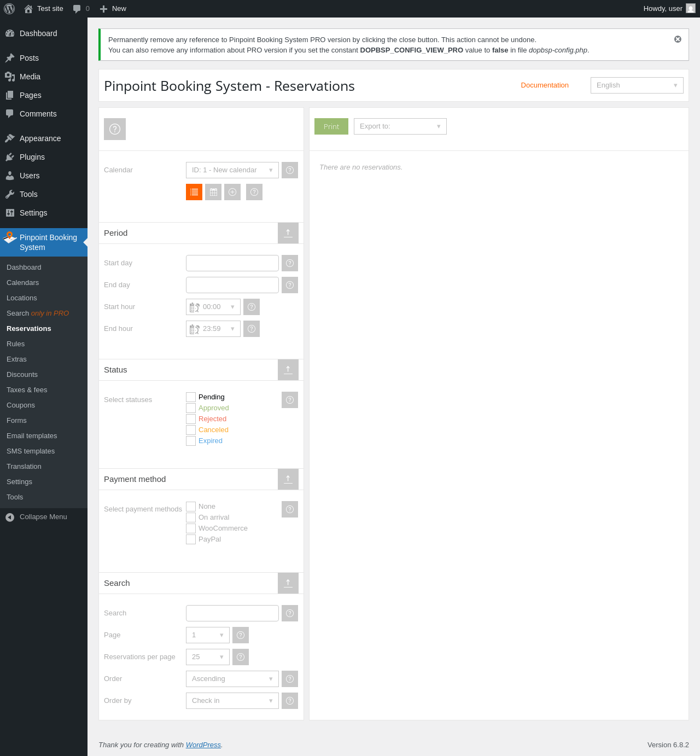Tick the Pending status checkbox
The width and height of the screenshot is (700, 756).
pyautogui.click(x=191, y=397)
